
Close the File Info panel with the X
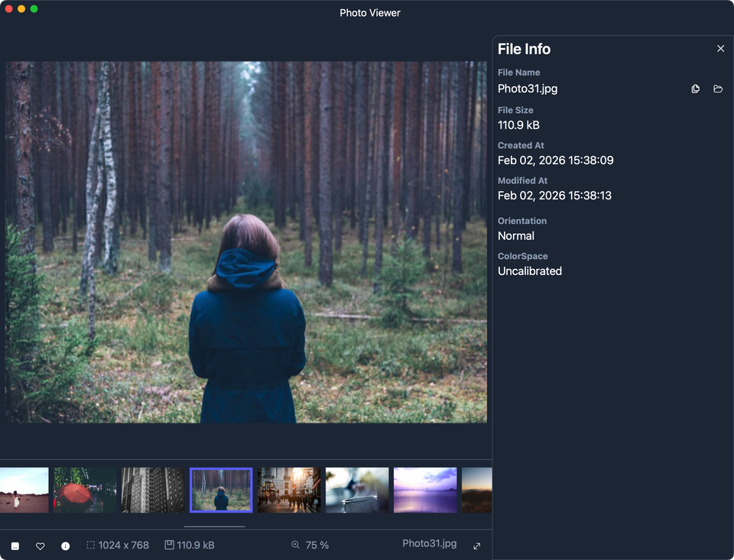tap(720, 48)
